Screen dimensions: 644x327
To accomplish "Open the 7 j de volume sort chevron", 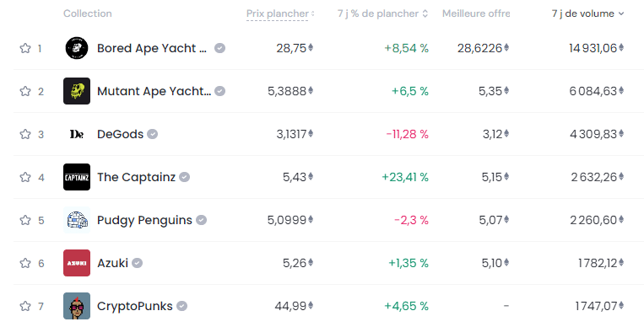I will (x=621, y=13).
